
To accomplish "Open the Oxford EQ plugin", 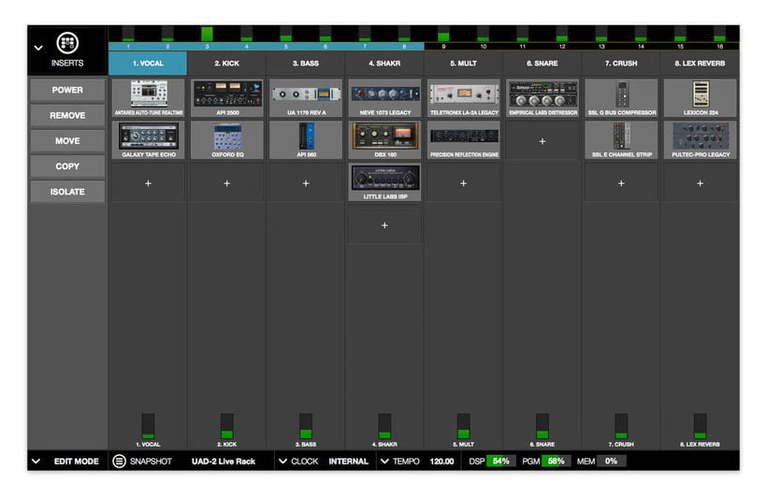I will pyautogui.click(x=227, y=140).
